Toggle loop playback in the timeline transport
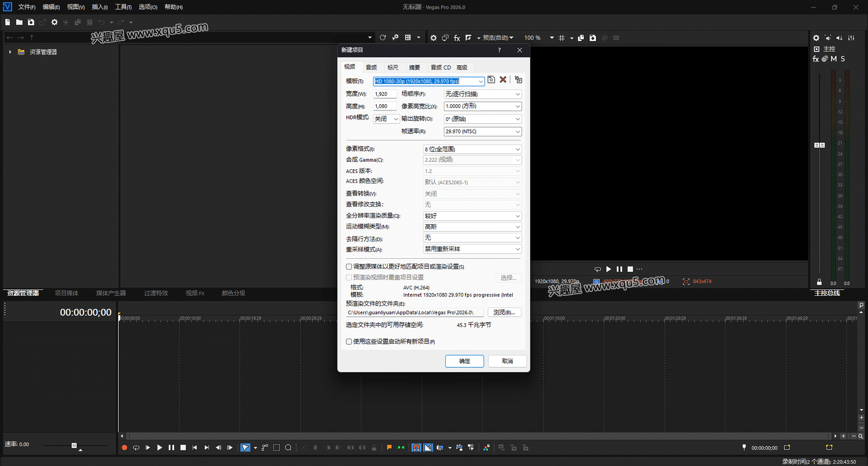This screenshot has height=466, width=868. [136, 448]
